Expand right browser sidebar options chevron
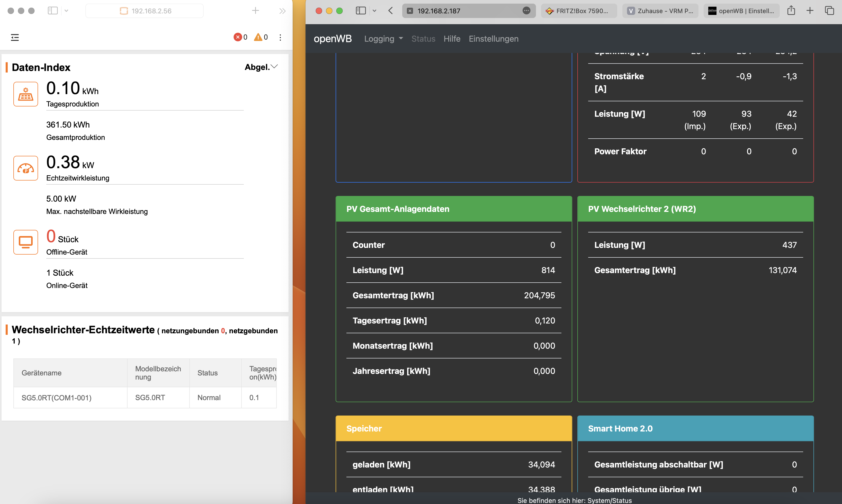Viewport: 842px width, 504px height. point(374,11)
